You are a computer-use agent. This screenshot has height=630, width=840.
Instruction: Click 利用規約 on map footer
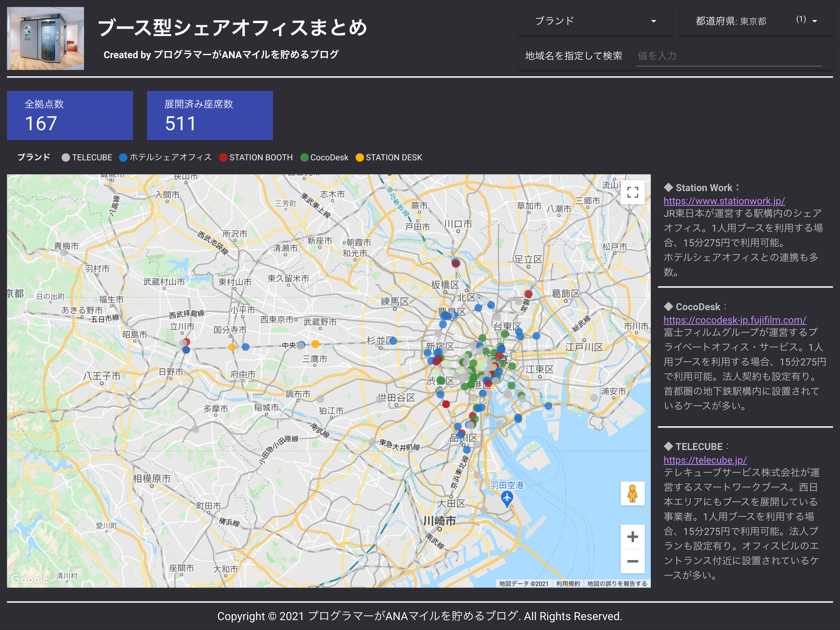pyautogui.click(x=568, y=584)
